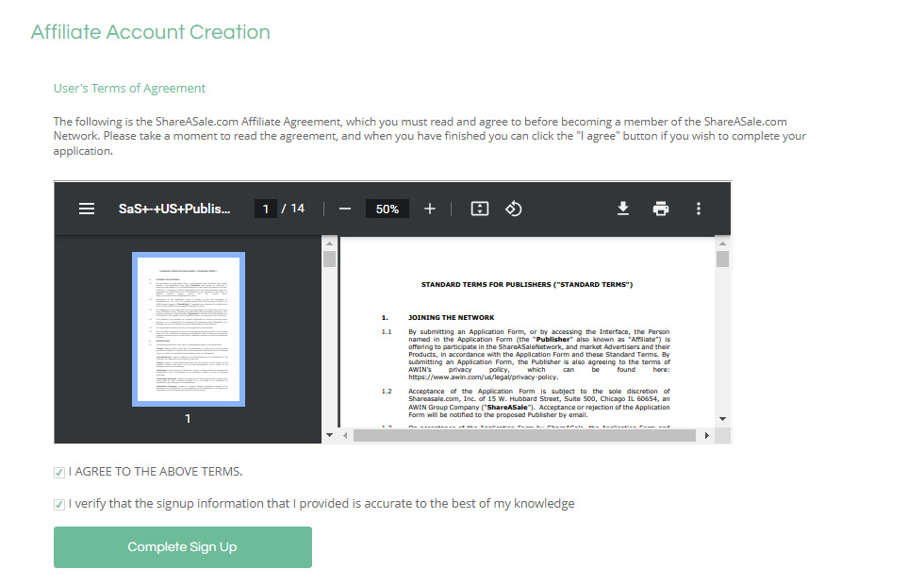Toggle the PDF sidebar menu icon

[x=87, y=209]
